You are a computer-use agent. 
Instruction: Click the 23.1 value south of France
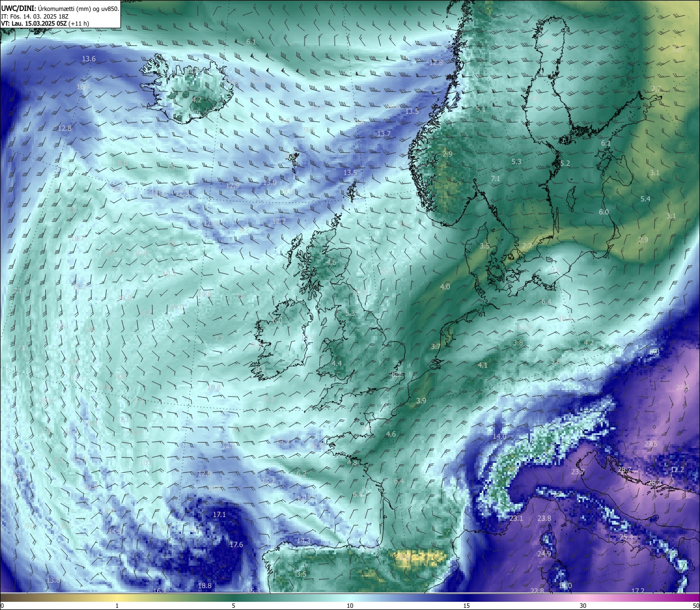[x=516, y=518]
